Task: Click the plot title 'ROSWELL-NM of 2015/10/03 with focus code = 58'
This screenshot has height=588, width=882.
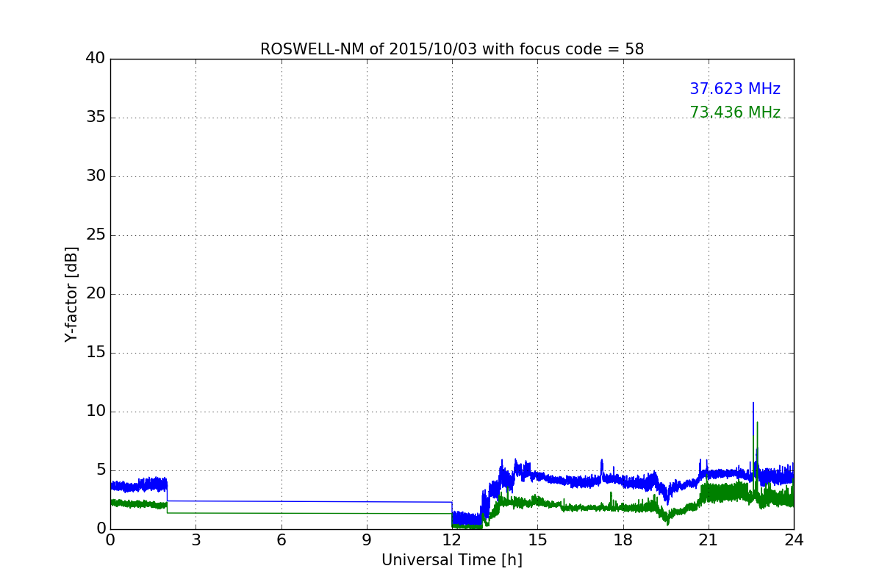Action: [452, 49]
